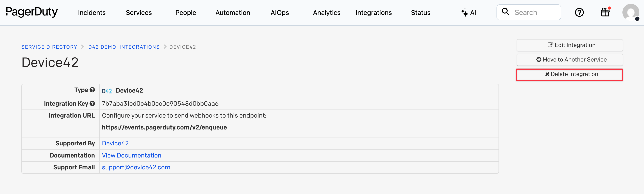Click the PagerDuty logo
Image resolution: width=644 pixels, height=194 pixels.
coord(32,12)
